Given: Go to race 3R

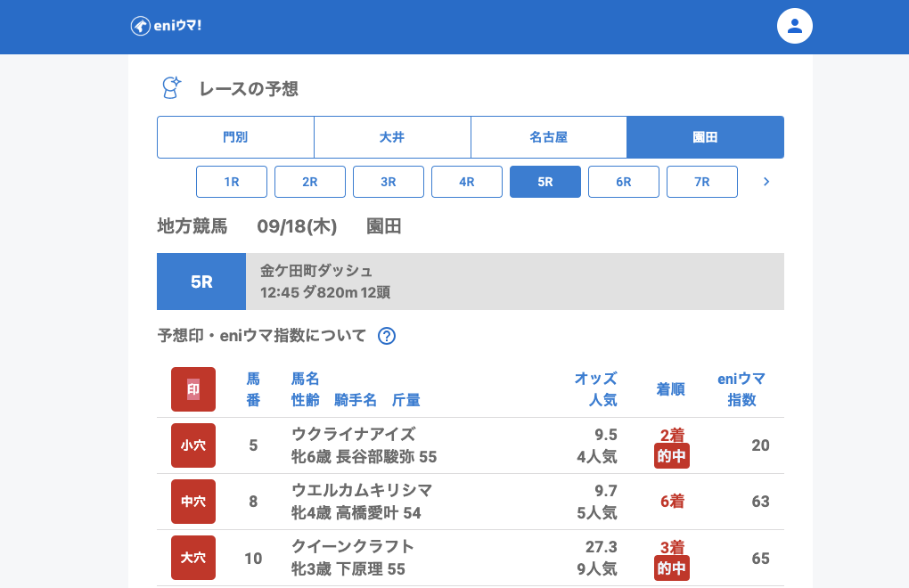Looking at the screenshot, I should pos(389,182).
